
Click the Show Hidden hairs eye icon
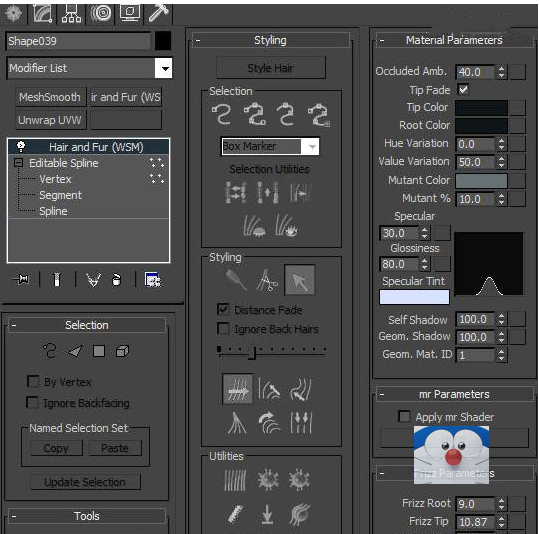click(x=286, y=225)
